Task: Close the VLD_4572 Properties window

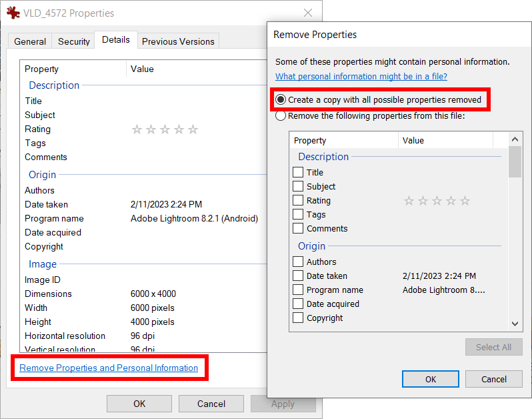Action: [x=307, y=13]
